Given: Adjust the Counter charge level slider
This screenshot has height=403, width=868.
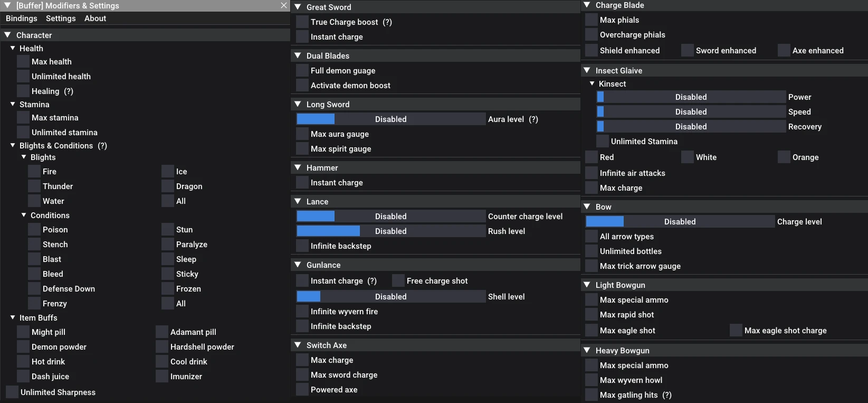Looking at the screenshot, I should (x=391, y=216).
